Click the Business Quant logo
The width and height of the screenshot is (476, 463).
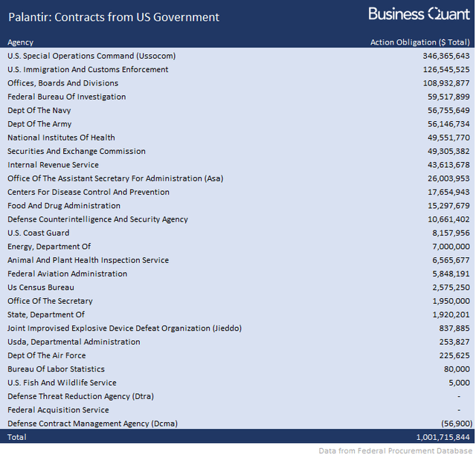pos(419,14)
